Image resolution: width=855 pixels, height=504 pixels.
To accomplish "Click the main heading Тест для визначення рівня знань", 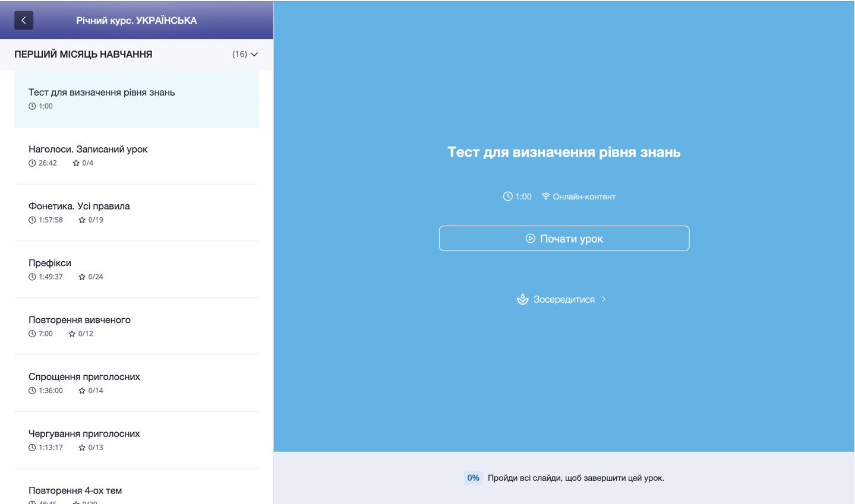I will (x=564, y=152).
